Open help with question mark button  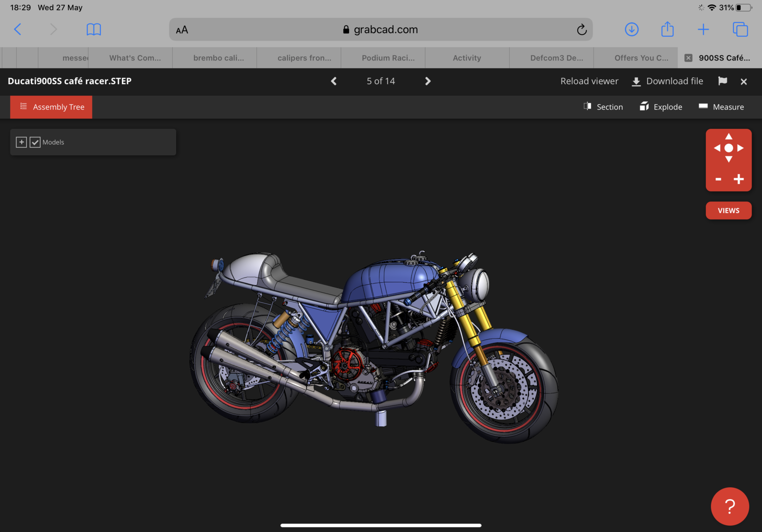tap(730, 506)
